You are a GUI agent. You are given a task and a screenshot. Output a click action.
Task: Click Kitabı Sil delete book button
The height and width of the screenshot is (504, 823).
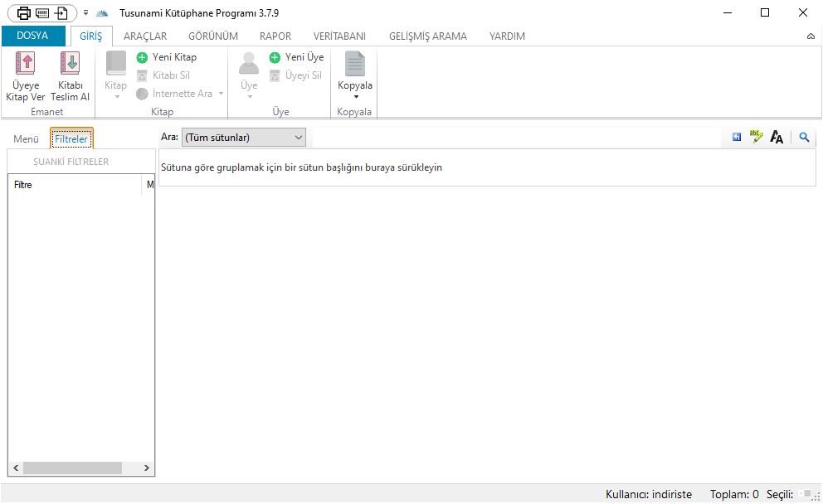point(163,75)
